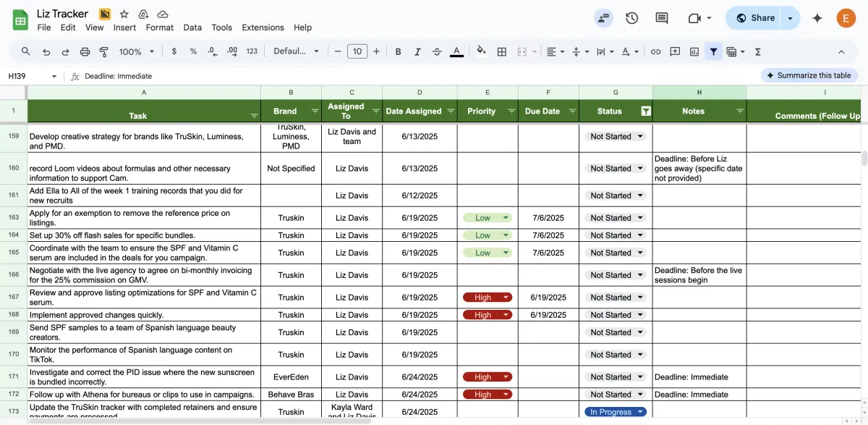Click the functions sigma icon

[x=758, y=51]
